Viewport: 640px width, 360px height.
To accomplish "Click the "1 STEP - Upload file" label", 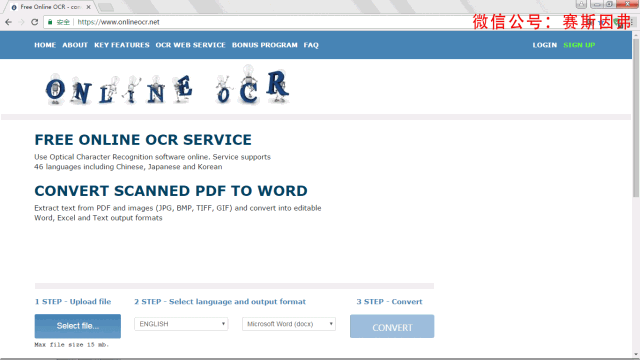I will coord(73,302).
